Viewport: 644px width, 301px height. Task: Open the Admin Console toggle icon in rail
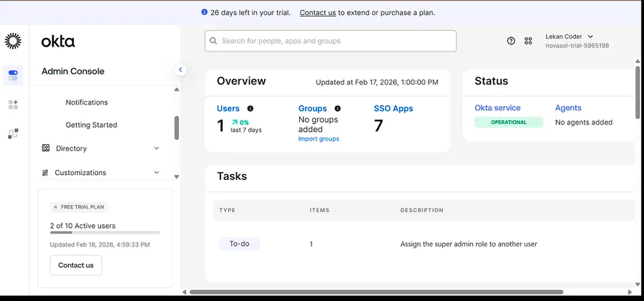pyautogui.click(x=13, y=75)
